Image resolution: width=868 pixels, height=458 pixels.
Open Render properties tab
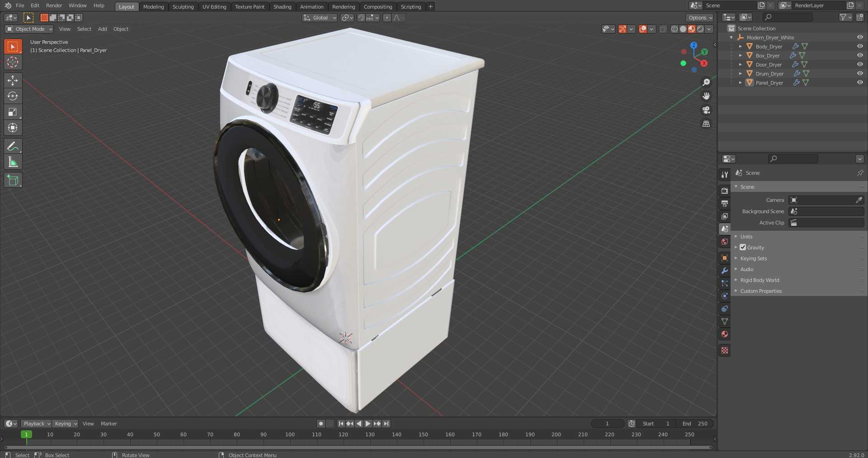coord(725,191)
